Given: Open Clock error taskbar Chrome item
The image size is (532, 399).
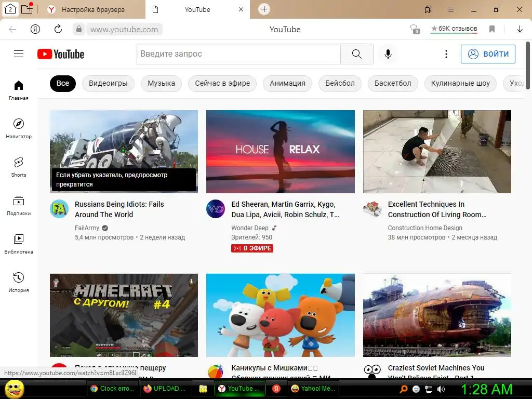Looking at the screenshot, I should click(x=113, y=389).
